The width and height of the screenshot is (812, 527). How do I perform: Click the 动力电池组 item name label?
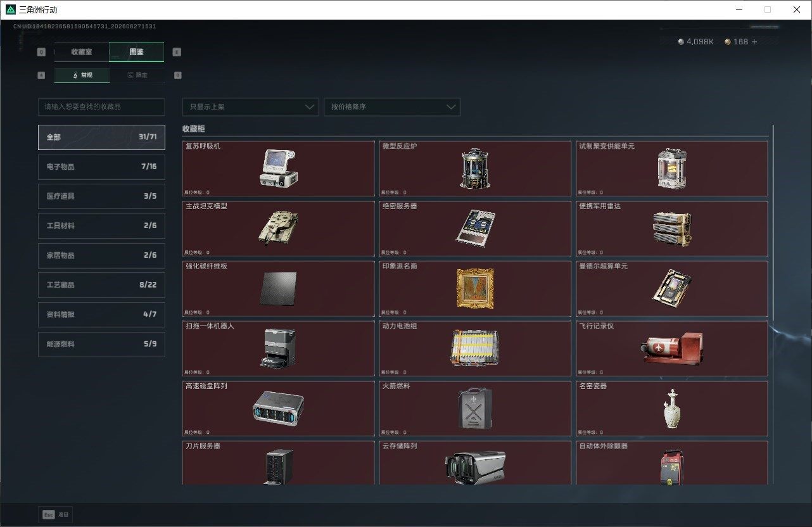click(x=400, y=326)
